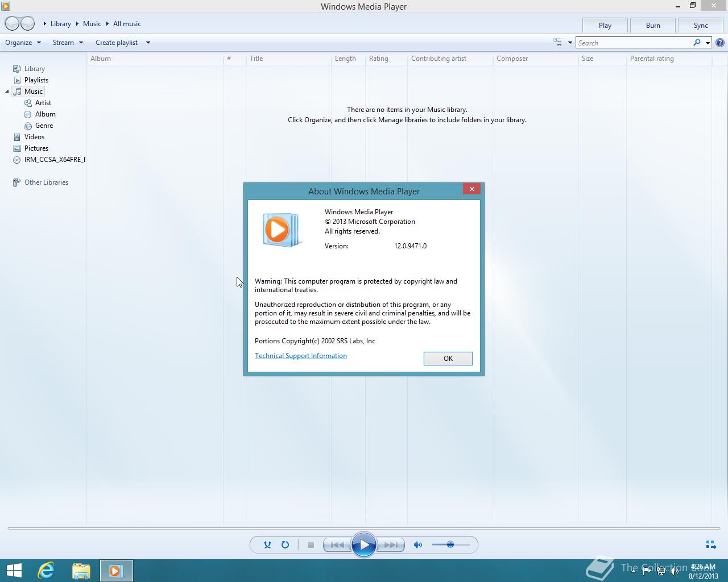This screenshot has height=582, width=728.
Task: Open the search options dropdown arrow
Action: click(708, 43)
